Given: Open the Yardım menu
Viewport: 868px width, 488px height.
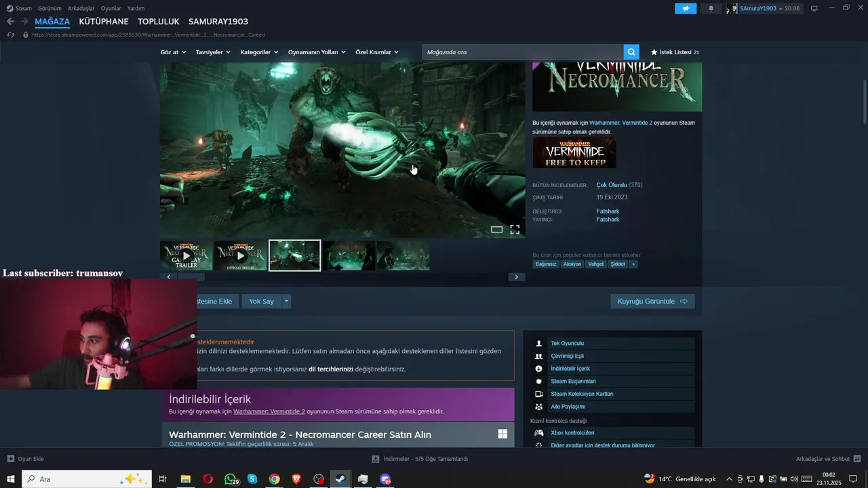Looking at the screenshot, I should pos(136,8).
